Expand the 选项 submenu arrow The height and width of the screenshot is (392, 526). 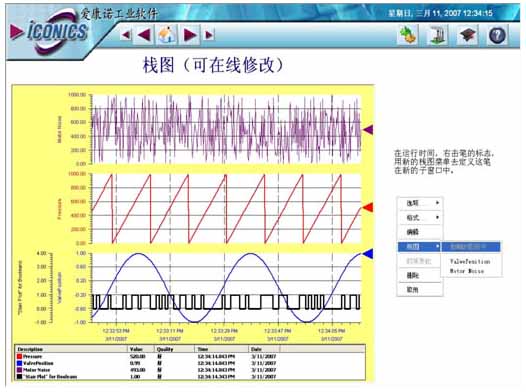click(437, 203)
